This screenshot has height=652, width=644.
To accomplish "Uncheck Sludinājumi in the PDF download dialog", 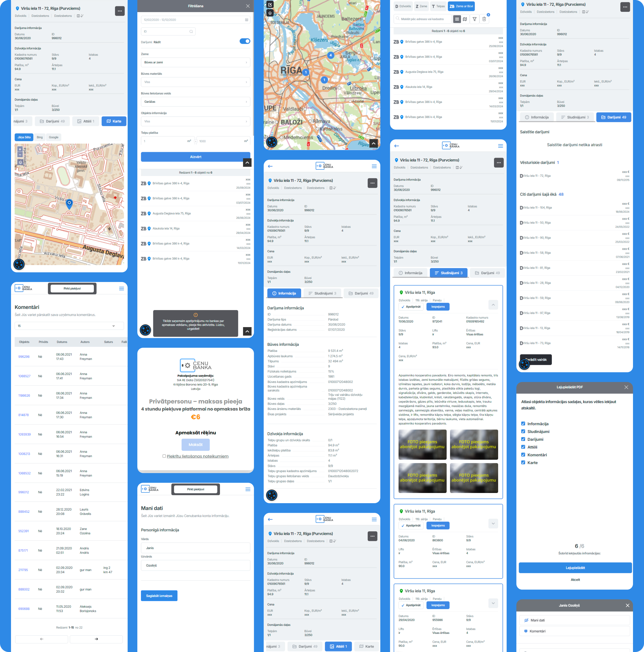I will click(x=523, y=431).
